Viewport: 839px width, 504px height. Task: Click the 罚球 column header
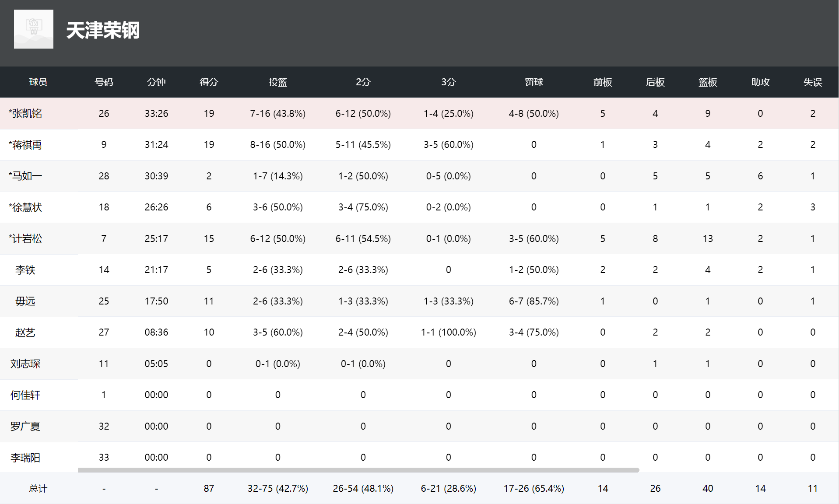click(x=534, y=82)
